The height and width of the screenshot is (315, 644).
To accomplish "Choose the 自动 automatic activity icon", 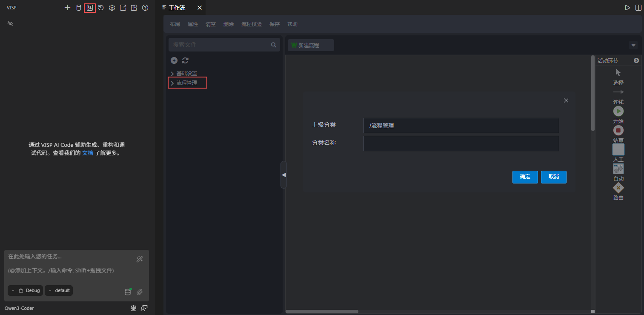I will [x=618, y=169].
